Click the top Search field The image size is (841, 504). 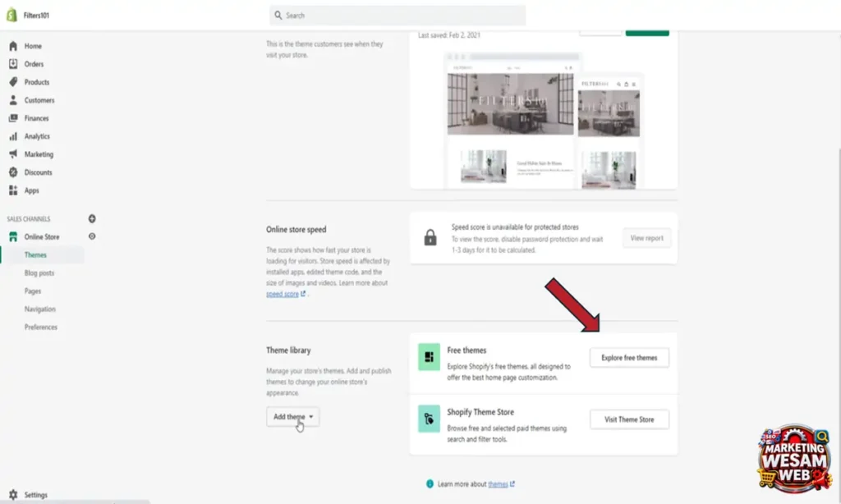pos(398,16)
